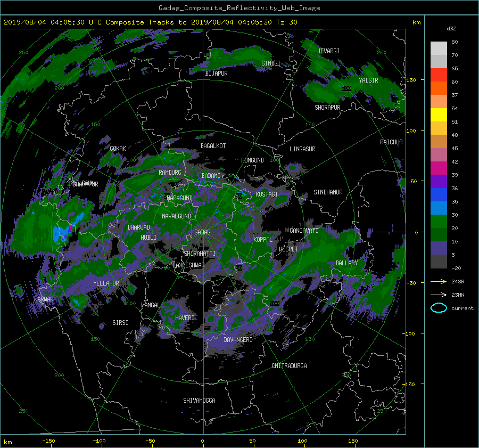Click the LINGASUR city label

(x=302, y=149)
